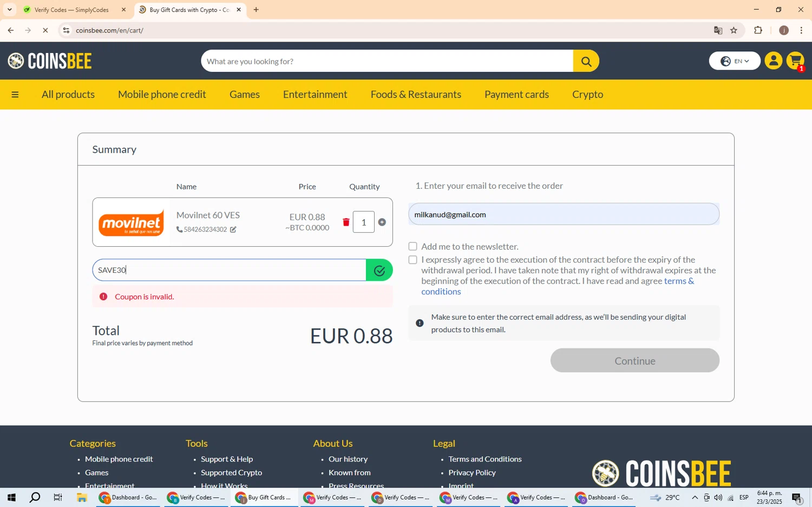
Task: Stop page loading in browser toolbar
Action: pos(45,30)
